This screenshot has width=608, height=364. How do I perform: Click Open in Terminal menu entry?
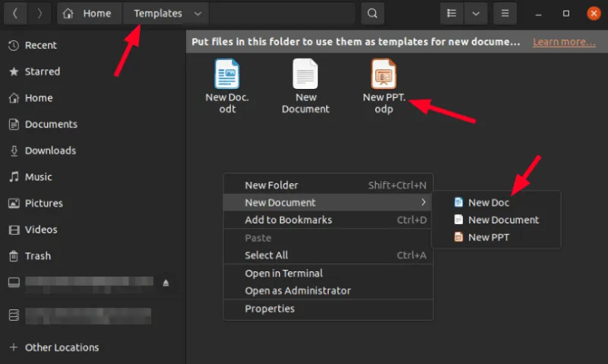(x=283, y=273)
